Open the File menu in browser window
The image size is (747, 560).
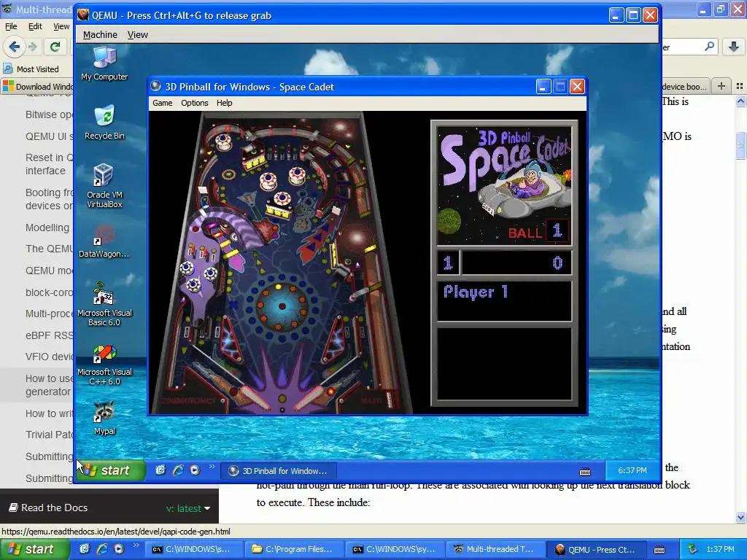click(11, 27)
